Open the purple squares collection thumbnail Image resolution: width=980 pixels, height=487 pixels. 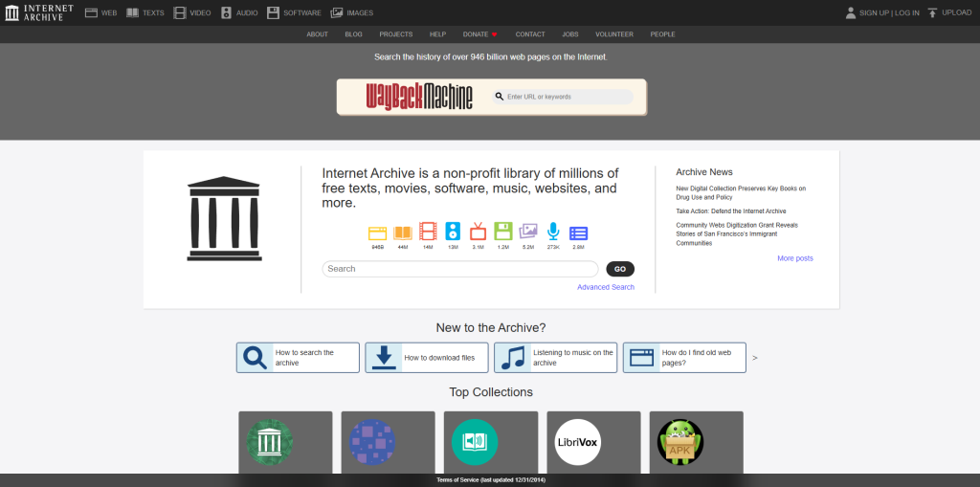coord(372,442)
